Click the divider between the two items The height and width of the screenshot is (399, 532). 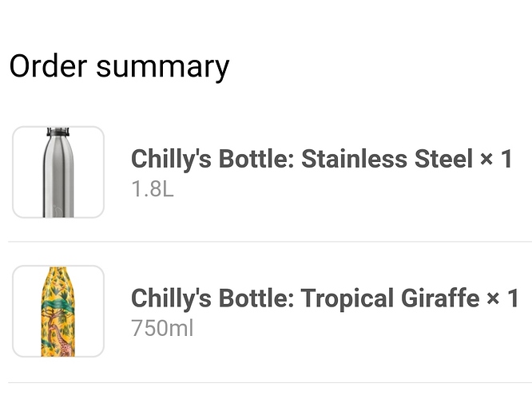pyautogui.click(x=270, y=242)
